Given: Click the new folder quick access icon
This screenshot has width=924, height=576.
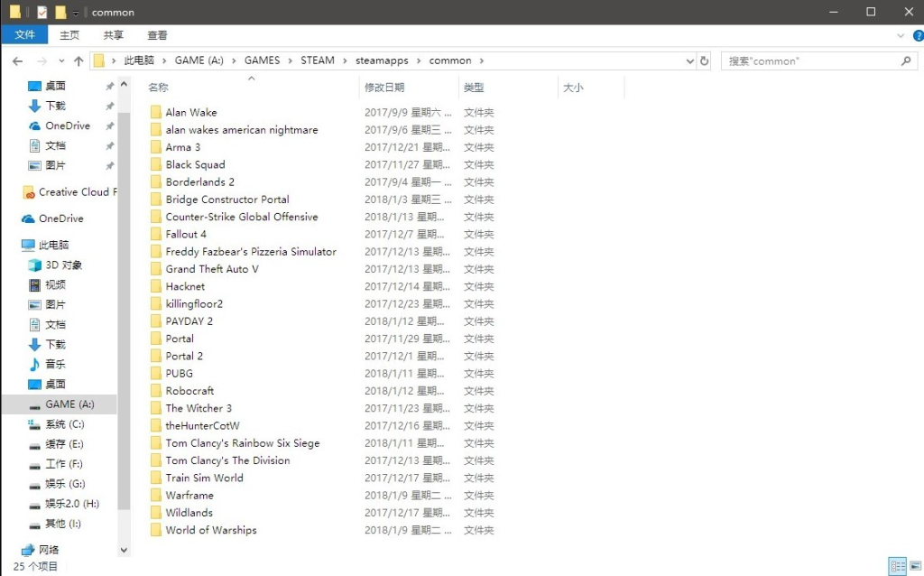Looking at the screenshot, I should point(60,12).
